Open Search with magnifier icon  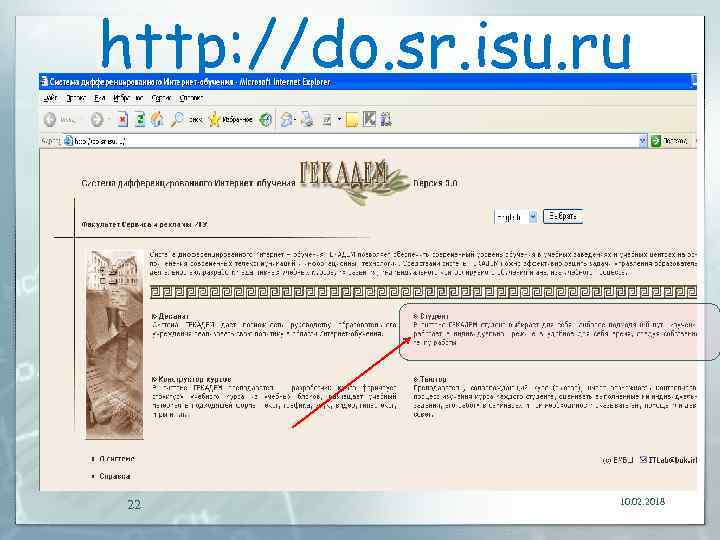pos(177,120)
